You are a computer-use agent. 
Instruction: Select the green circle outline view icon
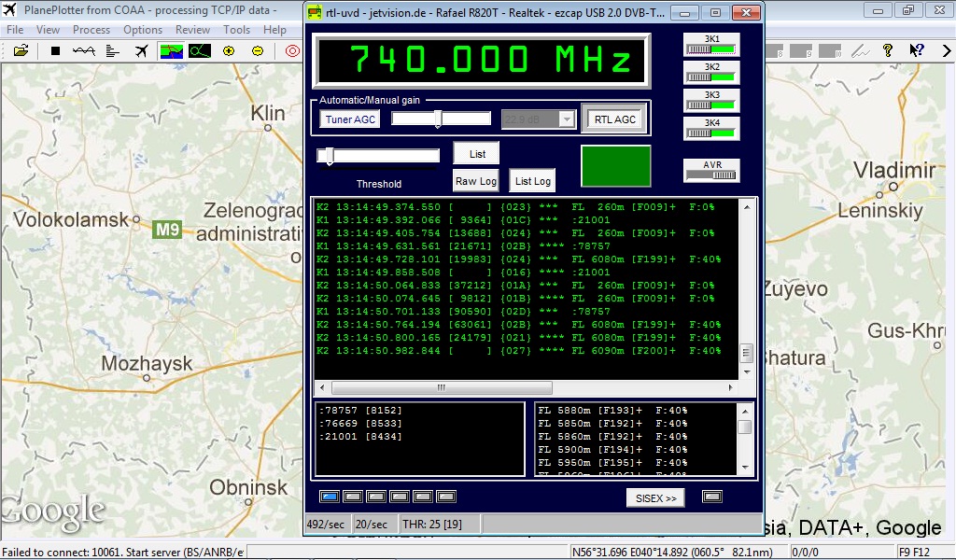[200, 50]
